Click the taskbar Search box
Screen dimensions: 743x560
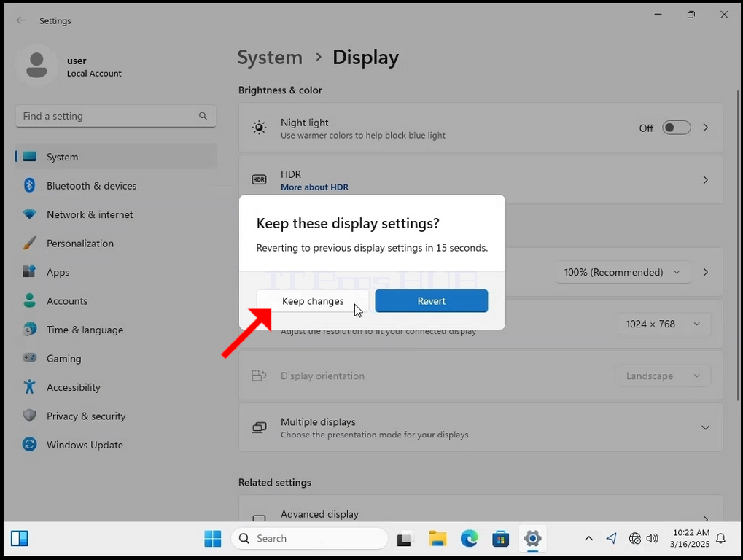tap(309, 539)
